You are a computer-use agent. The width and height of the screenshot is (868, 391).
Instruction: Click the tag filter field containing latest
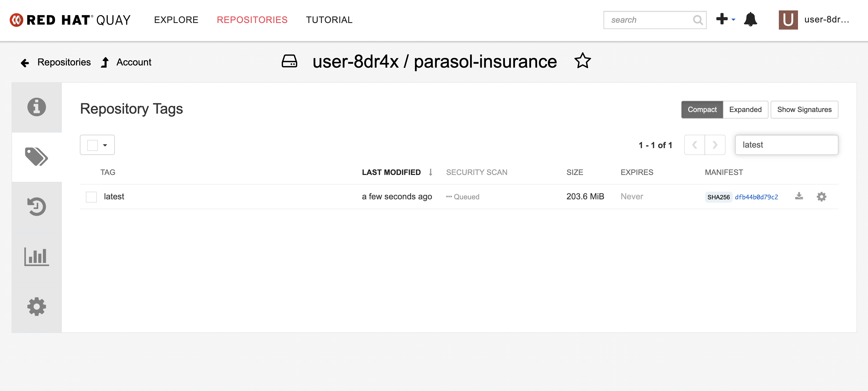tap(786, 145)
